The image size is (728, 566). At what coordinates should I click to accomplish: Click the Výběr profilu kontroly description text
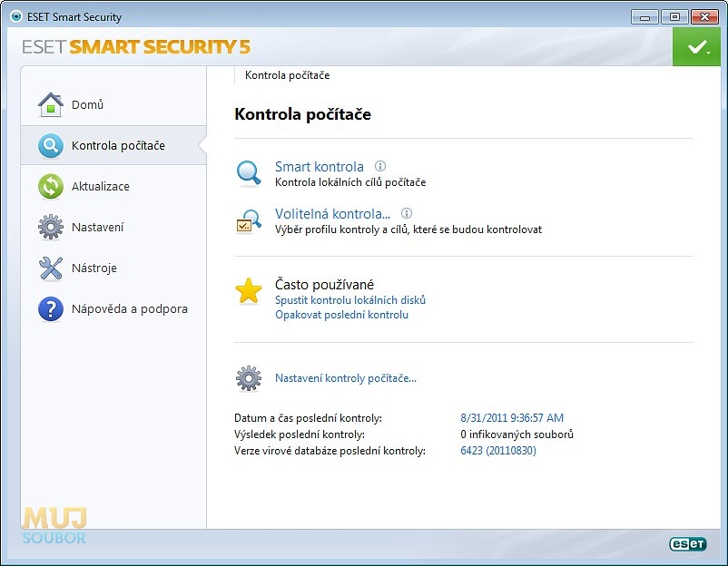coord(408,229)
